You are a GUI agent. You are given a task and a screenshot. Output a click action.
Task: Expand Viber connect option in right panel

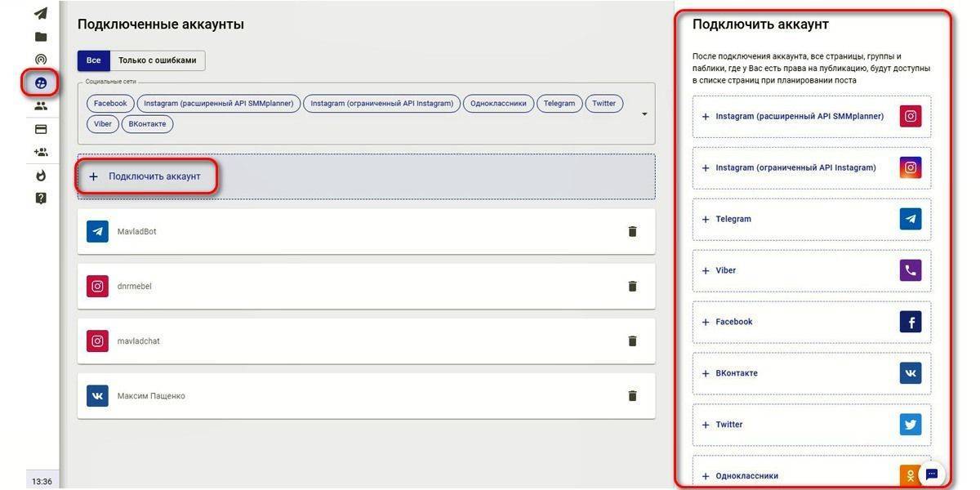[x=811, y=270]
